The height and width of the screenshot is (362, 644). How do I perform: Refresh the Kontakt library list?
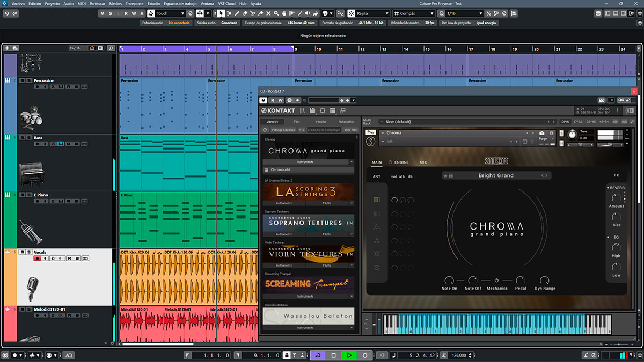point(265,130)
